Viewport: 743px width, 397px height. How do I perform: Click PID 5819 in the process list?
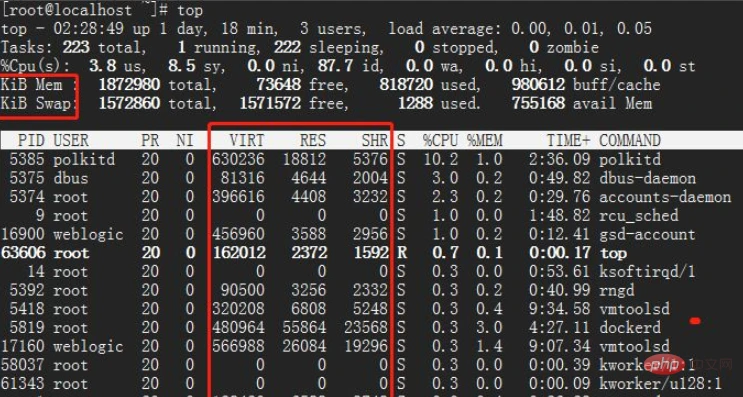(x=27, y=328)
